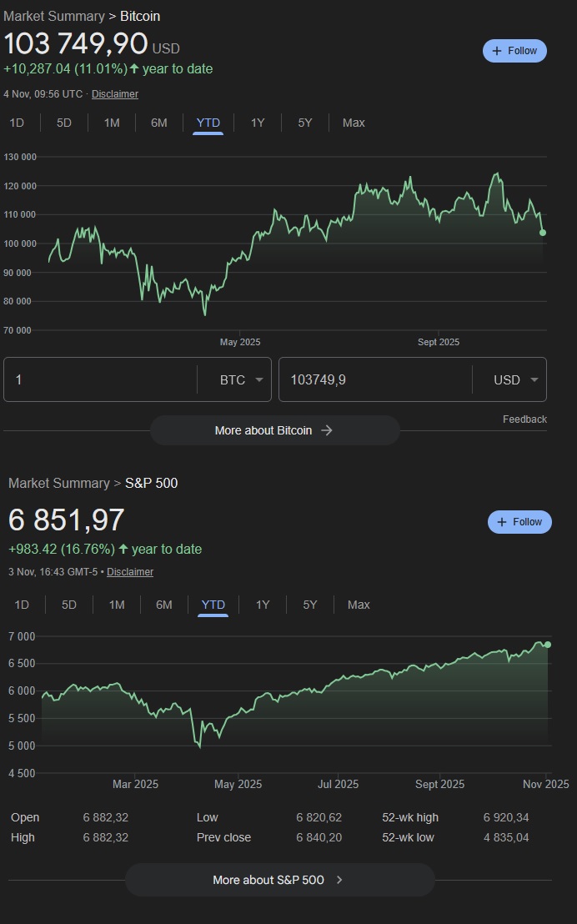The width and height of the screenshot is (577, 924).
Task: Click the Bitcoin chart current price dot
Action: click(x=543, y=233)
